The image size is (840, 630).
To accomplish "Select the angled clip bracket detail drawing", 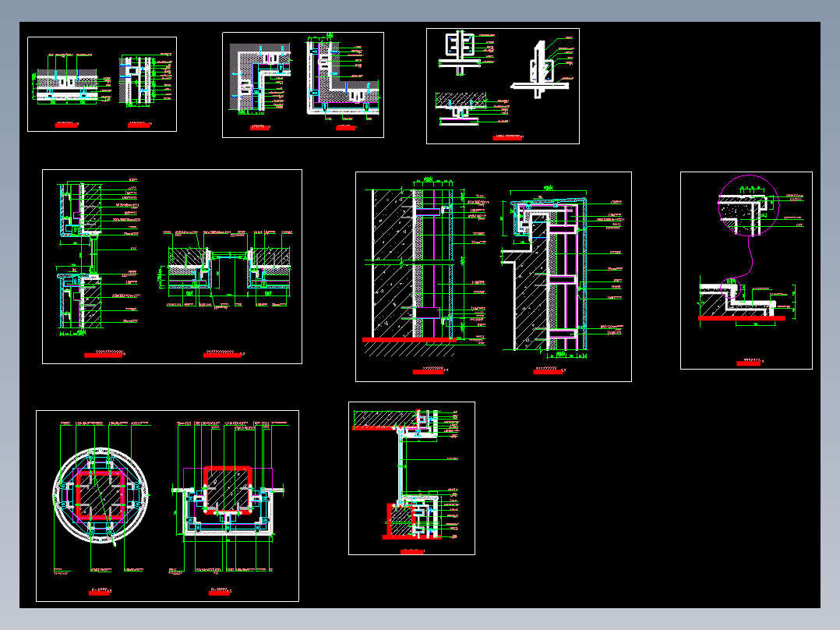I will point(540,71).
